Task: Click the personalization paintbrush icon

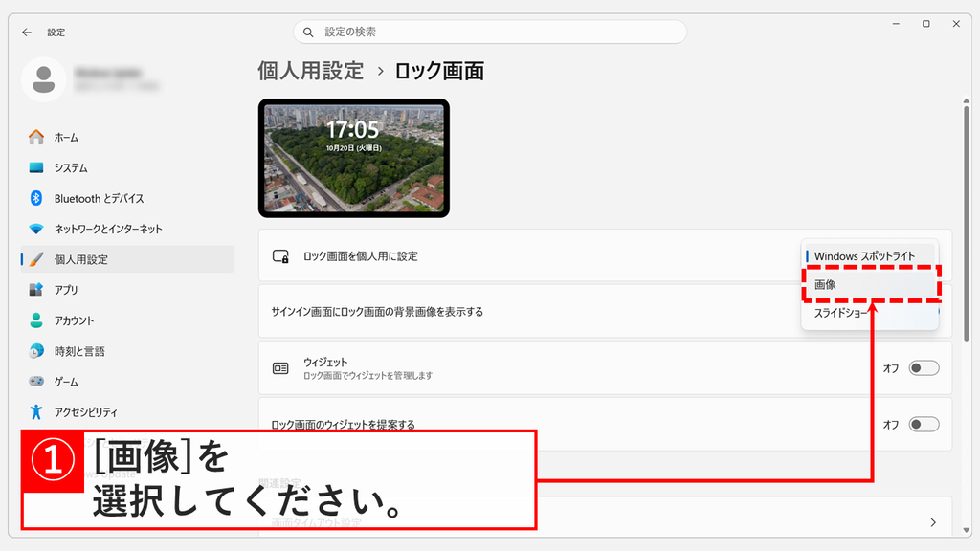Action: (x=36, y=259)
